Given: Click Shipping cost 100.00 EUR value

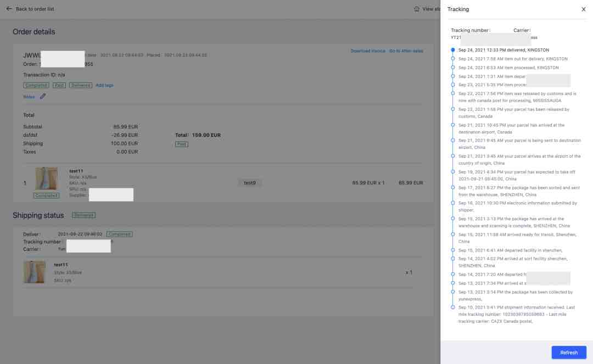Looking at the screenshot, I should [x=125, y=143].
